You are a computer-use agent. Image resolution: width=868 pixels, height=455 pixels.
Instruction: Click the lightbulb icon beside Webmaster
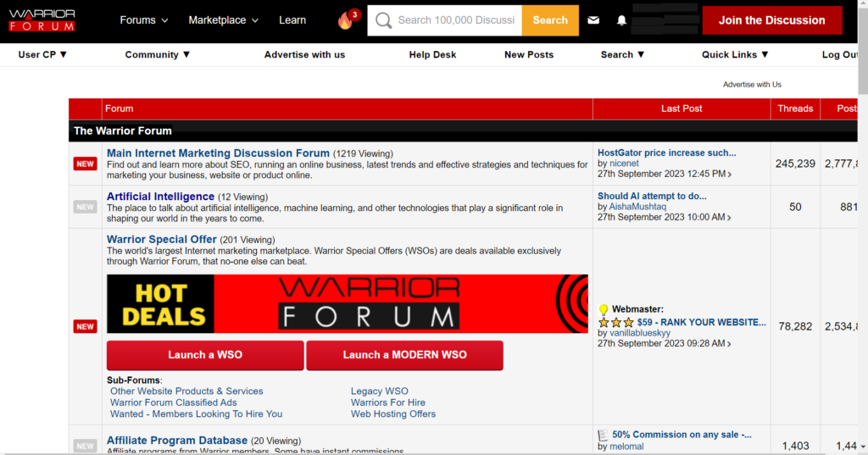point(604,309)
